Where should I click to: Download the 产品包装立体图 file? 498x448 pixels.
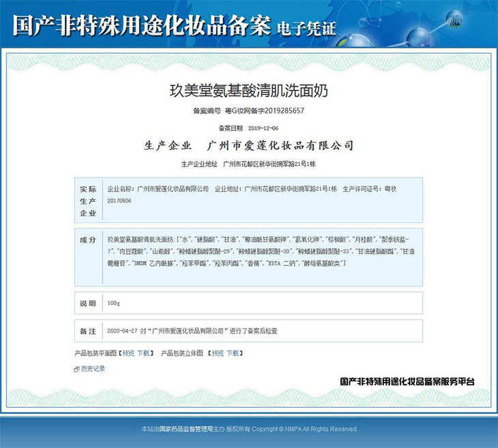pyautogui.click(x=233, y=353)
